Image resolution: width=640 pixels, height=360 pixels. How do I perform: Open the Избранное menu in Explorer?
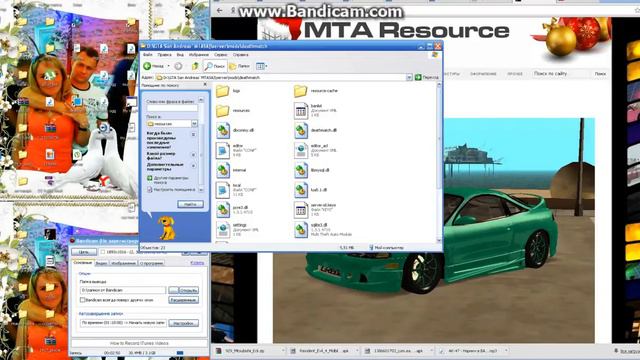(199, 55)
